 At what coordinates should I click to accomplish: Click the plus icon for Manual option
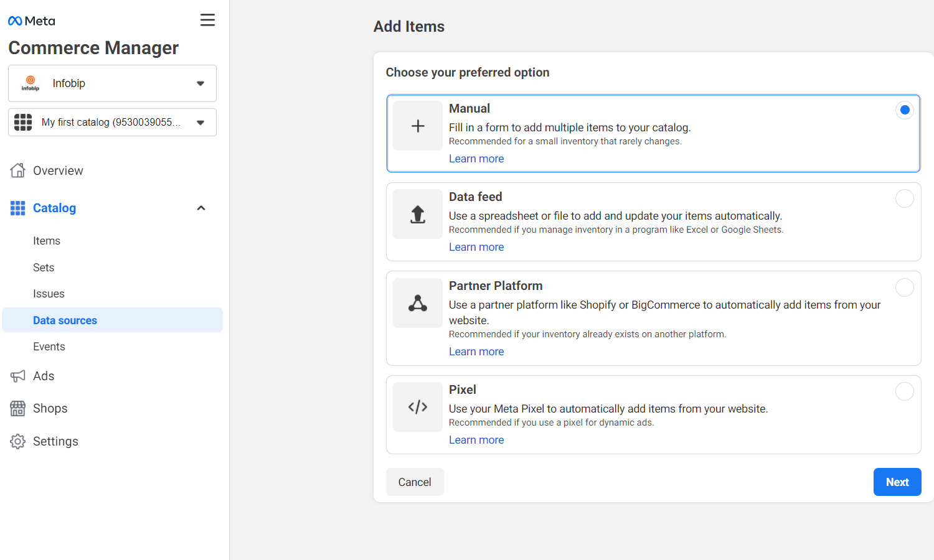tap(418, 126)
